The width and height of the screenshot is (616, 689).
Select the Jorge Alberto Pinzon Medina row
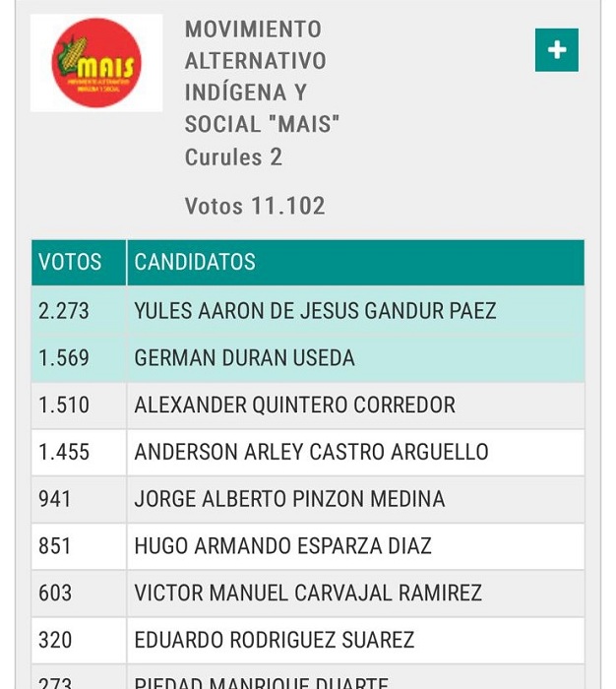tap(308, 499)
